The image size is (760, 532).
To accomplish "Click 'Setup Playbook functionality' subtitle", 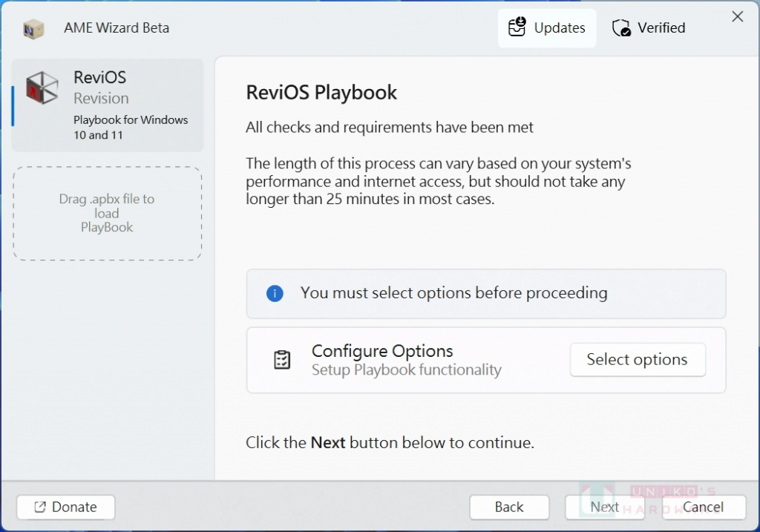I will pyautogui.click(x=406, y=370).
